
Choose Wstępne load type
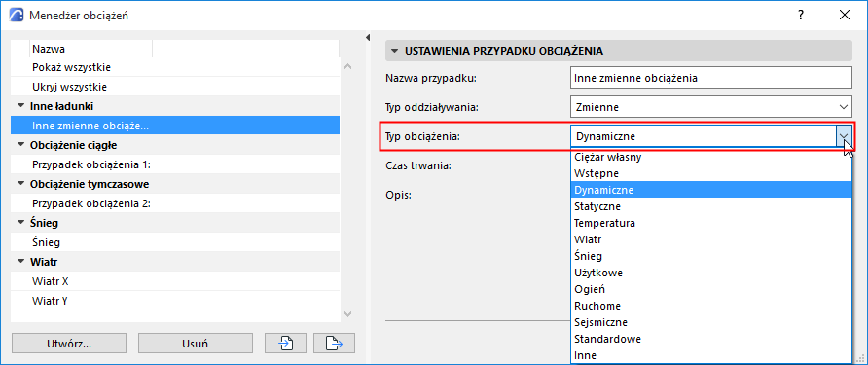coord(710,173)
